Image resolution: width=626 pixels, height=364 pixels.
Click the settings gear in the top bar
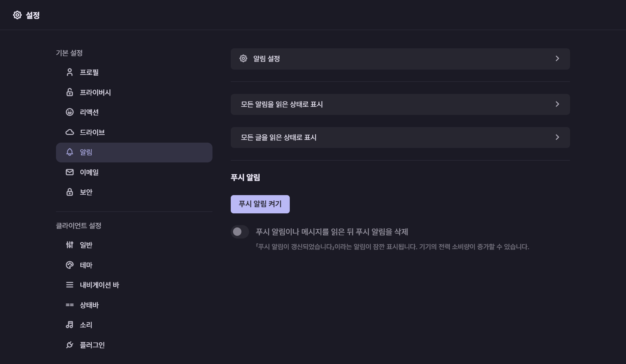coord(17,15)
